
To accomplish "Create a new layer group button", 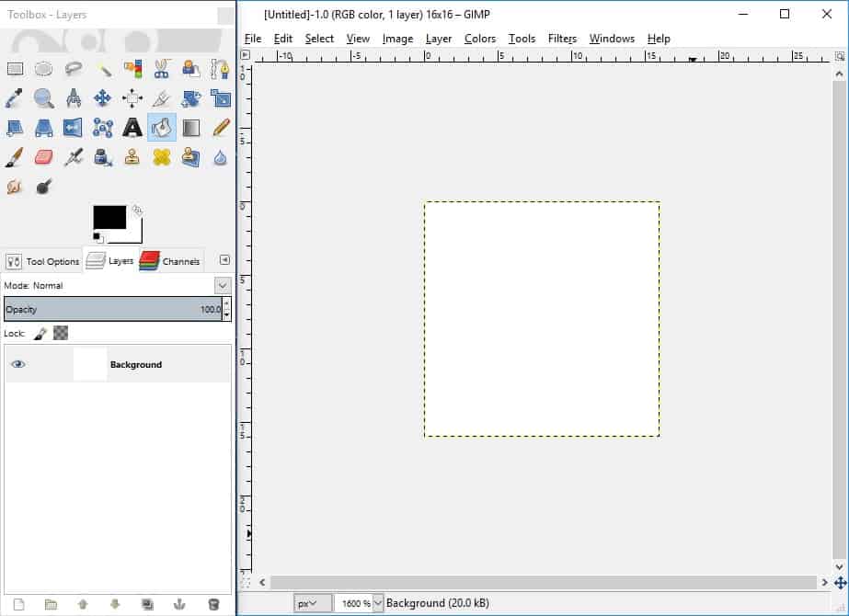I will click(51, 604).
